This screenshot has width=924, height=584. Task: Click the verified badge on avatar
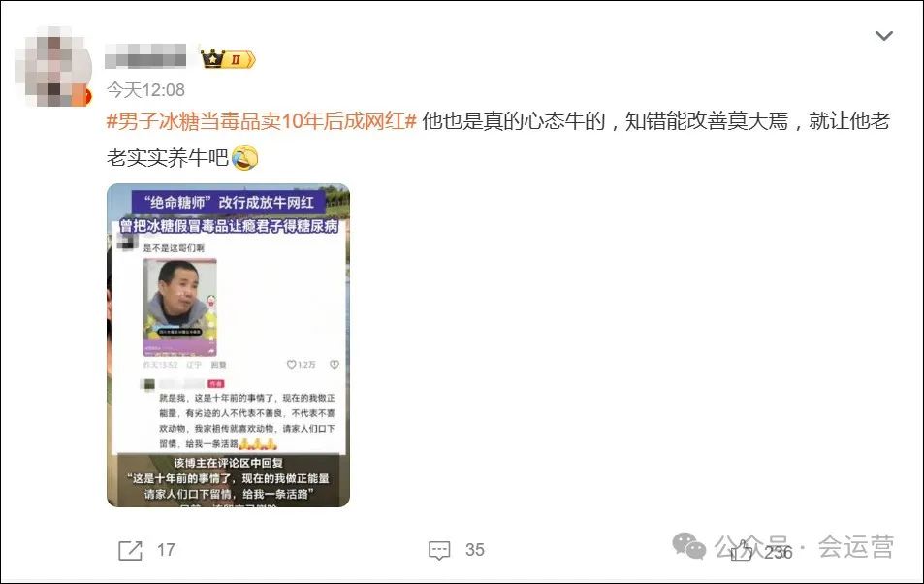tap(86, 96)
